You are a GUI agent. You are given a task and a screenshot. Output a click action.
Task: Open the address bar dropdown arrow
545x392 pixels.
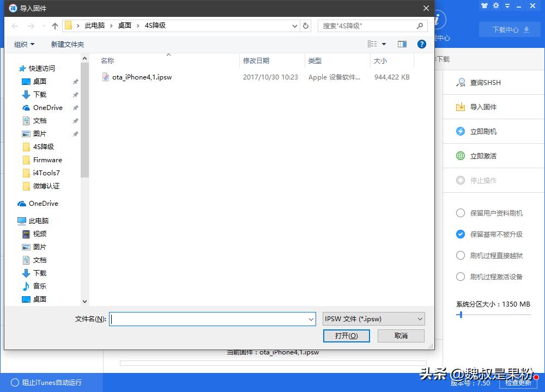[x=294, y=26]
